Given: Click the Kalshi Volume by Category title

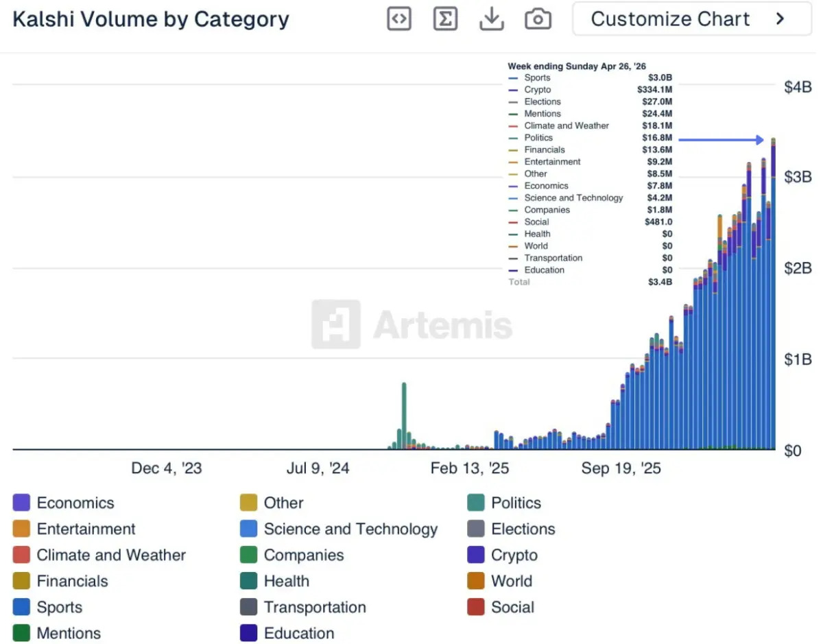Looking at the screenshot, I should point(151,19).
